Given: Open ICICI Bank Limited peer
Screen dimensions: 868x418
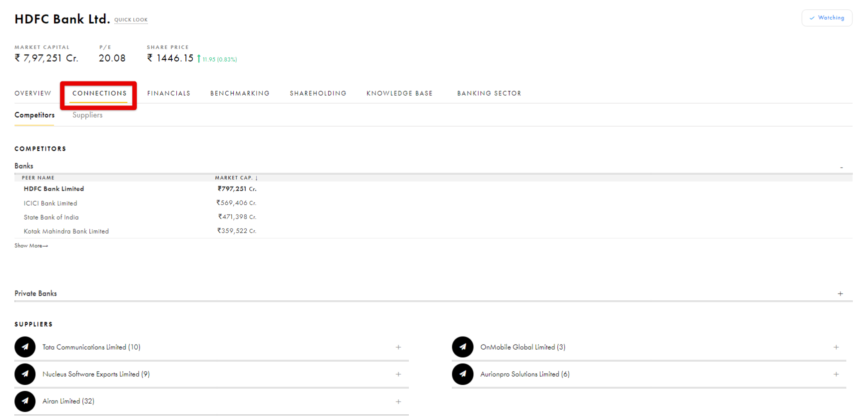Looking at the screenshot, I should pos(50,203).
